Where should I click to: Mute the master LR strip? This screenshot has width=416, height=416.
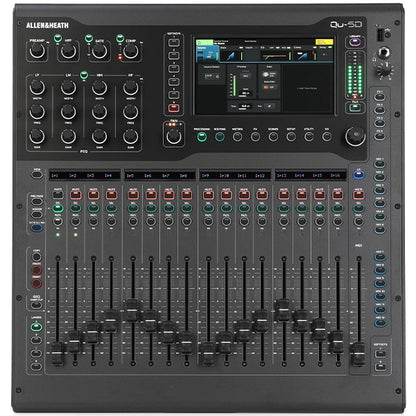[x=359, y=195]
